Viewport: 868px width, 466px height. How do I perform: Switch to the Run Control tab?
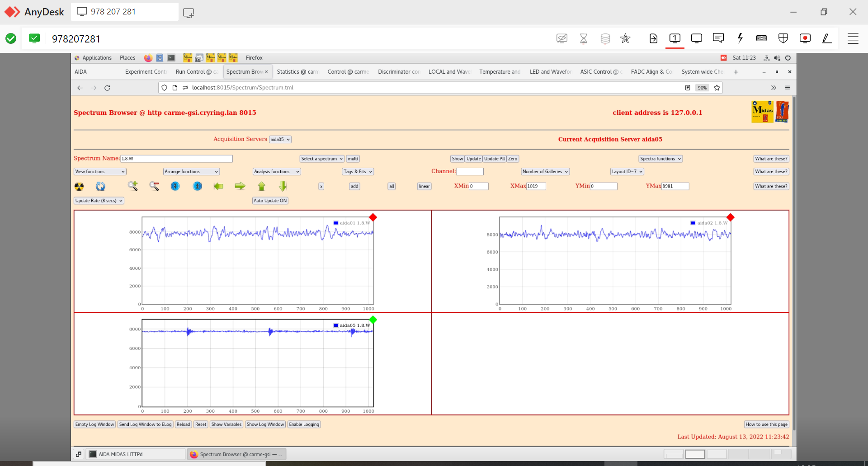coord(196,72)
